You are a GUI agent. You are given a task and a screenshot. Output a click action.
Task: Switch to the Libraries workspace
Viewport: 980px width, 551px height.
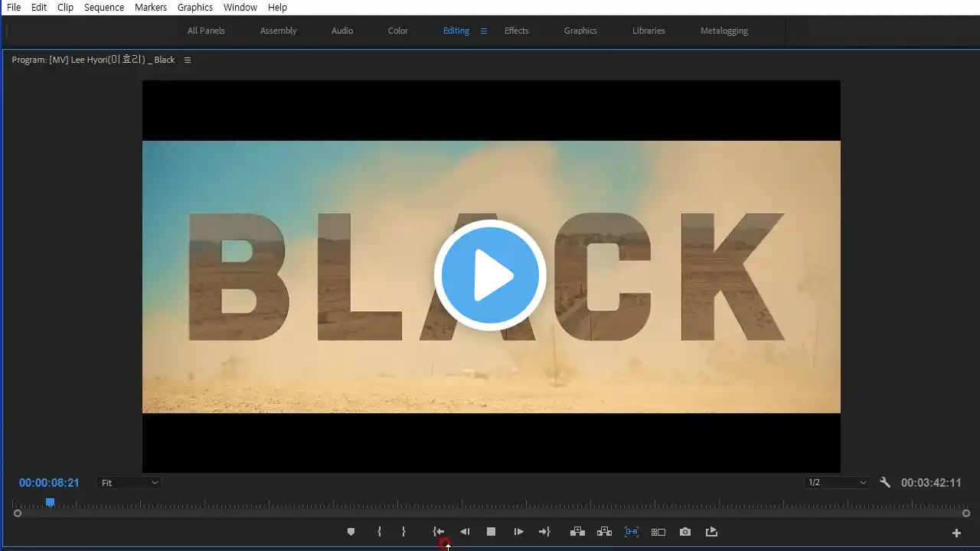[648, 31]
